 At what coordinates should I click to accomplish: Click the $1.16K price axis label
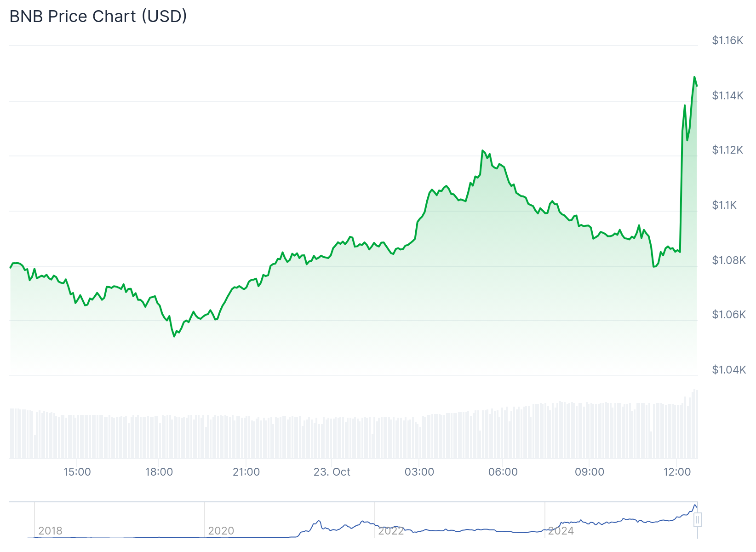(727, 40)
